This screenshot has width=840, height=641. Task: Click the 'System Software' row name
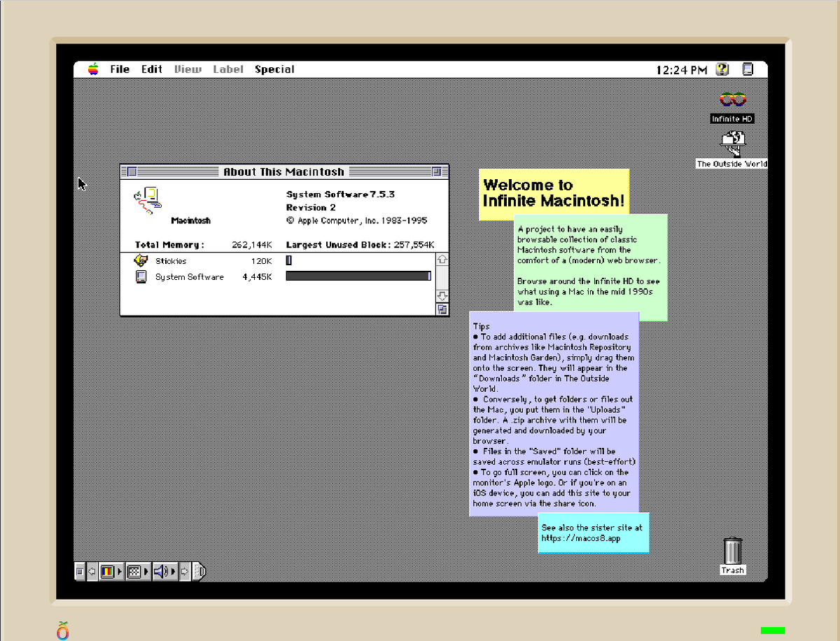(190, 277)
